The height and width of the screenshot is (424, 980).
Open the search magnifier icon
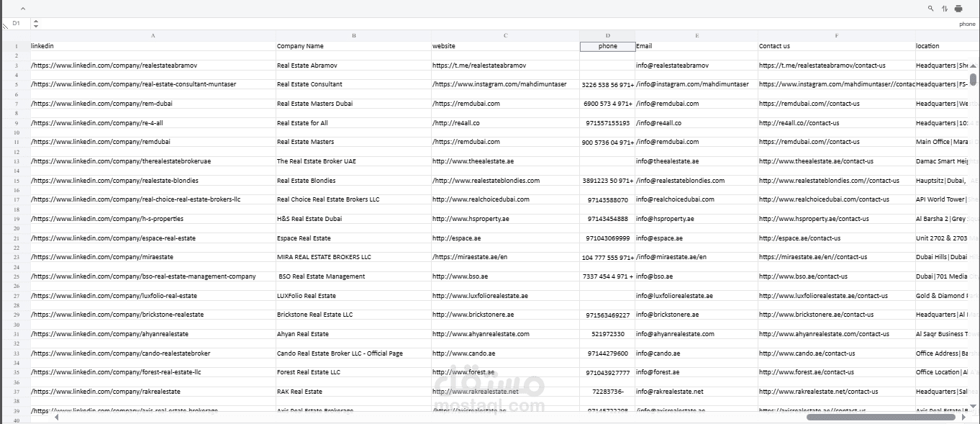pos(930,9)
